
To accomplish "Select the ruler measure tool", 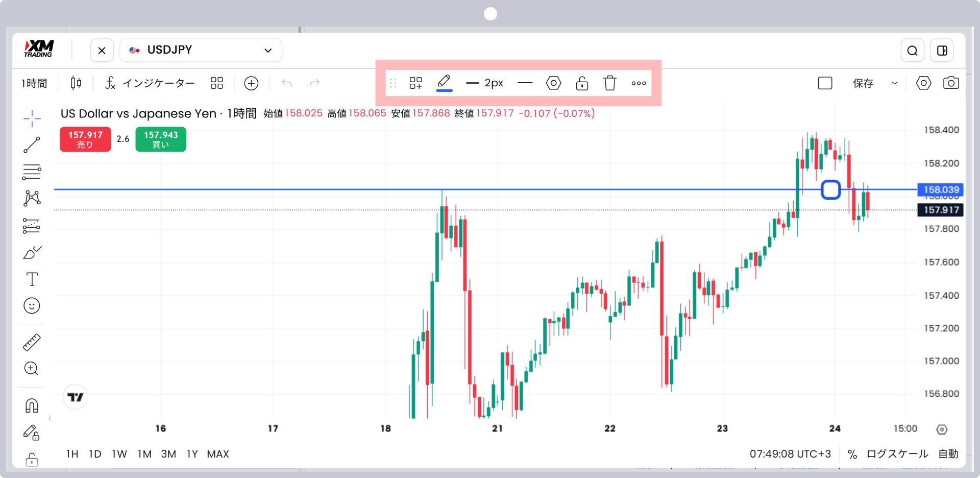I will (x=32, y=342).
